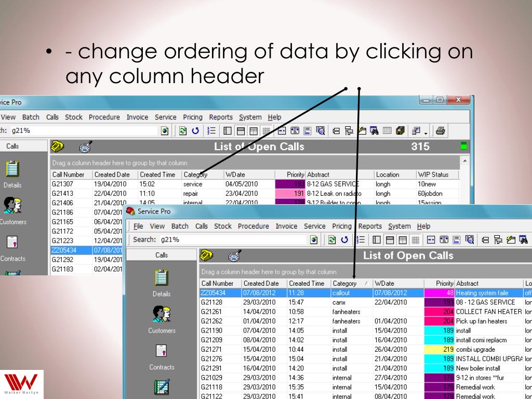The height and width of the screenshot is (399, 532).
Task: Open dropdown arrow next to cascade windows icon
Action: pyautogui.click(x=426, y=133)
